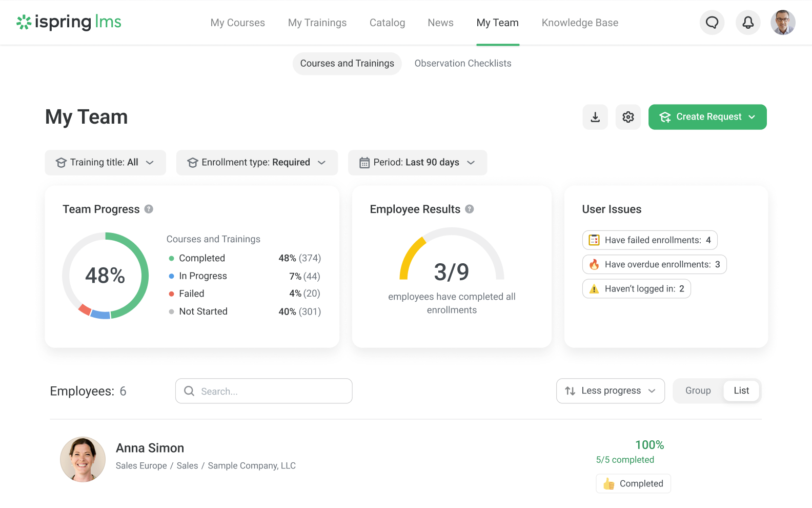Open the Enrollment type dropdown
812x508 pixels.
pyautogui.click(x=257, y=163)
